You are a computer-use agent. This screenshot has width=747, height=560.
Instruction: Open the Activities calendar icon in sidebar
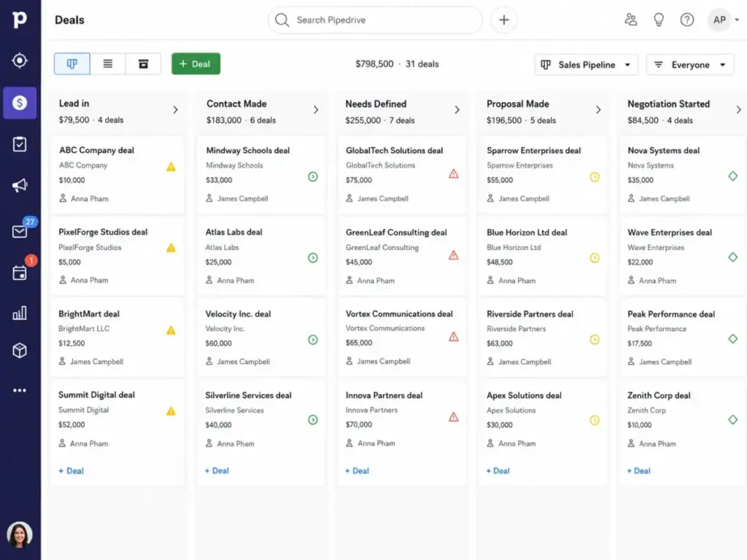click(x=20, y=273)
